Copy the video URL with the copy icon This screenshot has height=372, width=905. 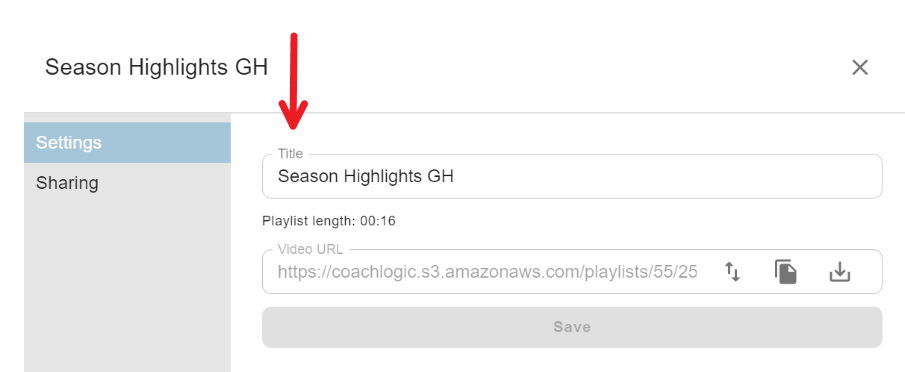(x=786, y=272)
